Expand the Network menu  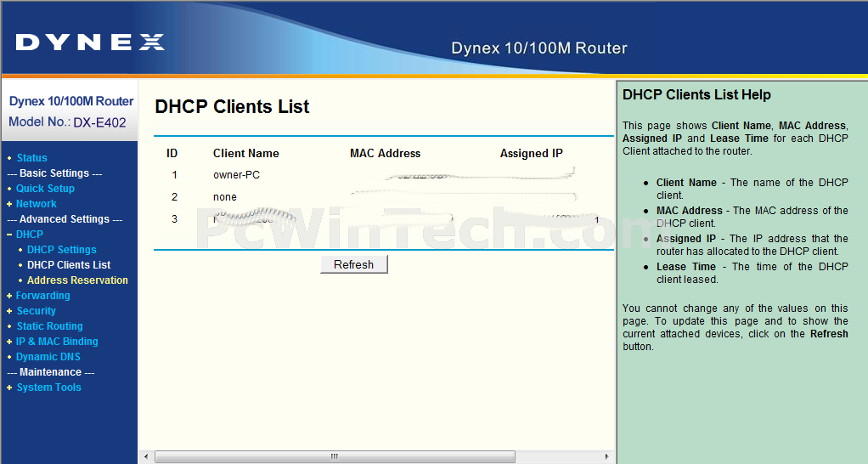(x=36, y=204)
